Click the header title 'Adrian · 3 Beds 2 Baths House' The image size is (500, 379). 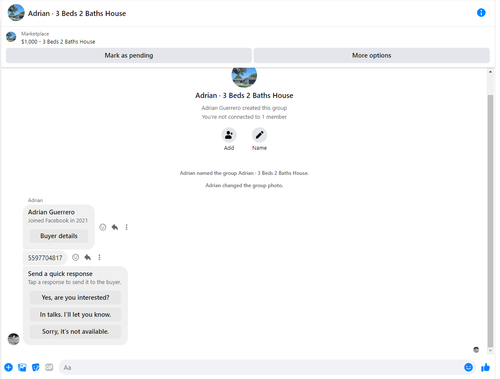tap(77, 13)
